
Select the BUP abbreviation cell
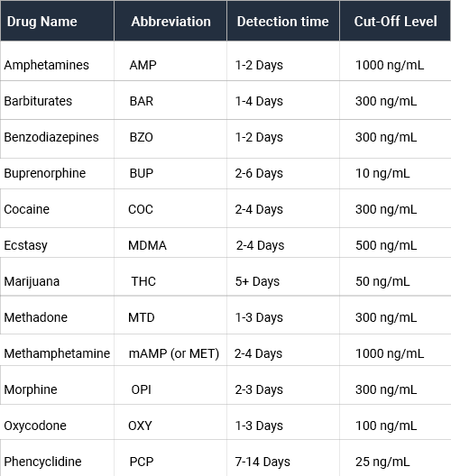coord(170,173)
